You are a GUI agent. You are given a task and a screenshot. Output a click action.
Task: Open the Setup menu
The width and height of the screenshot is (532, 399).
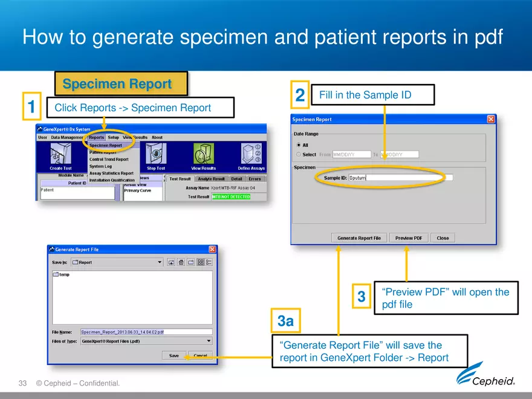(113, 137)
